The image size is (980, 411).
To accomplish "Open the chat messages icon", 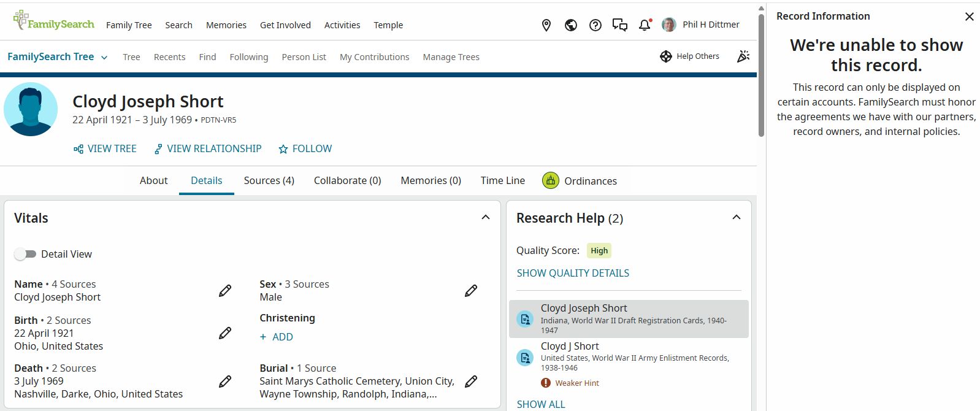I will click(620, 25).
